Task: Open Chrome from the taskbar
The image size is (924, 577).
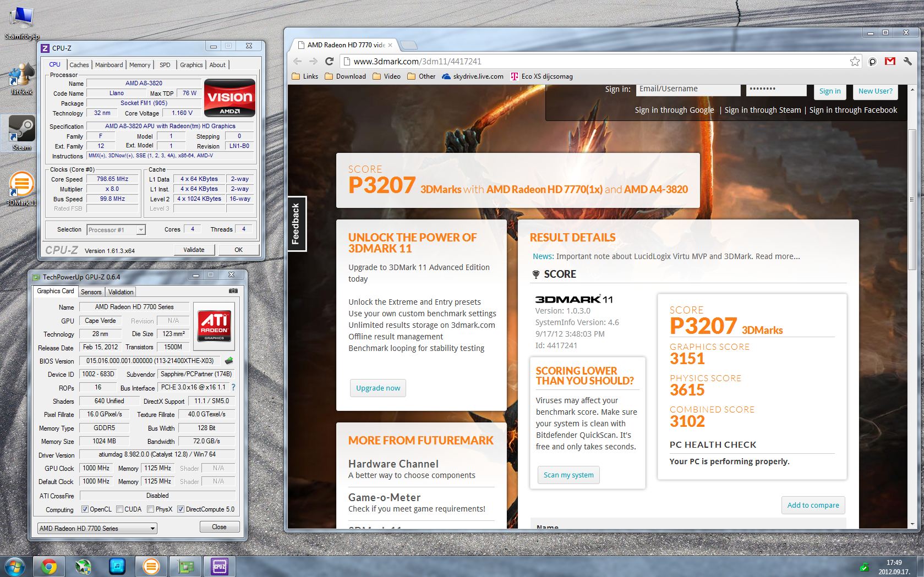Action: pos(49,567)
